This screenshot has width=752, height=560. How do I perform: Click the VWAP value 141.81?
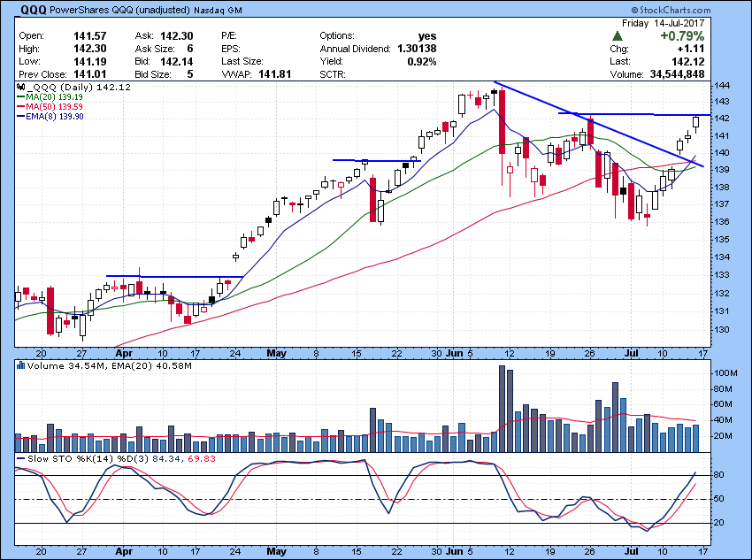(x=275, y=74)
